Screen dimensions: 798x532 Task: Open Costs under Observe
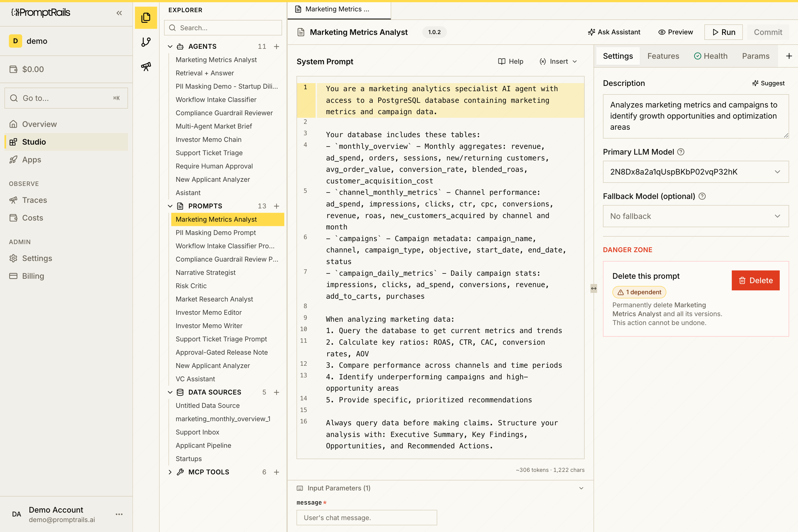[x=66, y=218]
